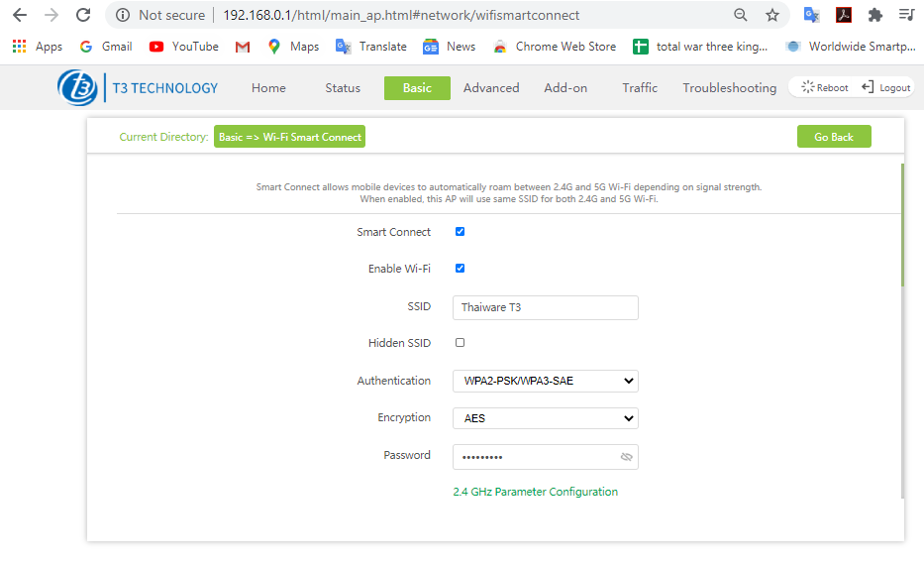Click the Logout button
Viewport: 924px width, 565px height.
(886, 87)
